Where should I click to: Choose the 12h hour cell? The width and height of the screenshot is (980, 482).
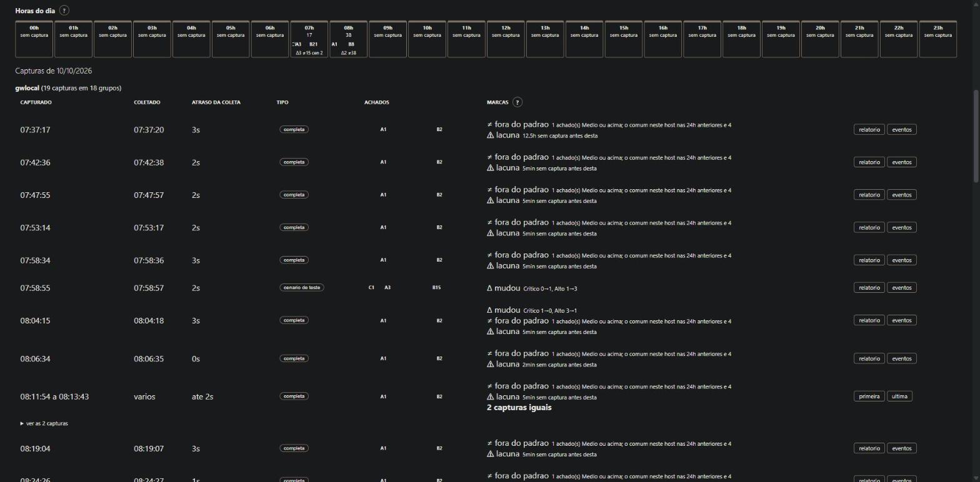click(506, 39)
